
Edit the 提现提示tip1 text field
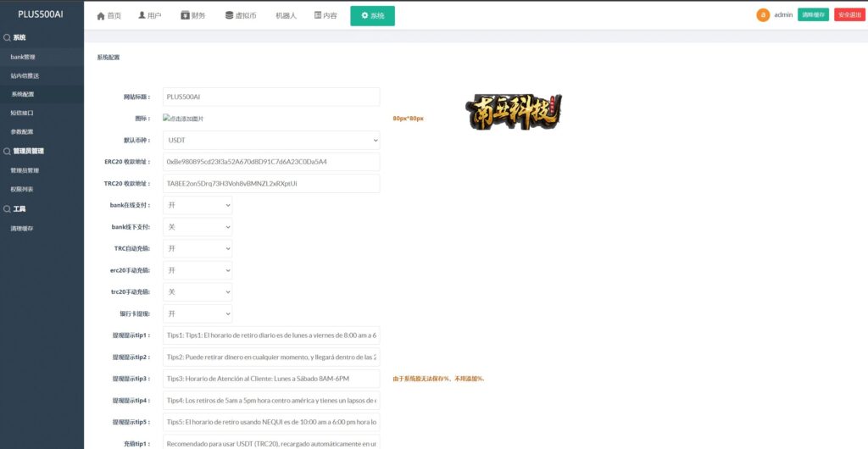pos(271,335)
